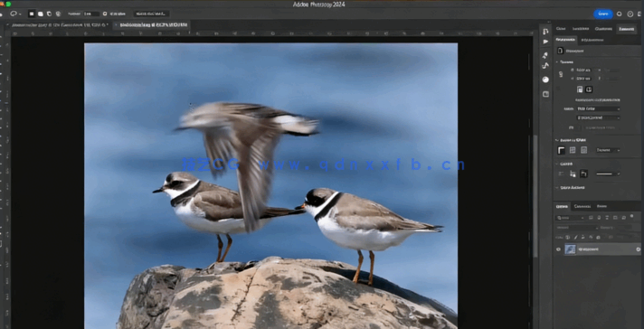The height and width of the screenshot is (329, 644).
Task: Filter layers by adjustment layers icon
Action: pyautogui.click(x=599, y=218)
